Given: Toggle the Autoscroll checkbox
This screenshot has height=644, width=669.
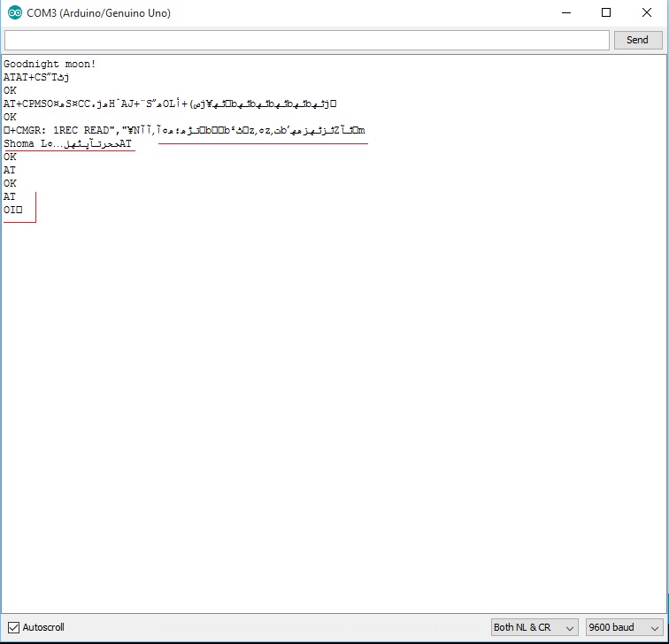Looking at the screenshot, I should point(13,627).
